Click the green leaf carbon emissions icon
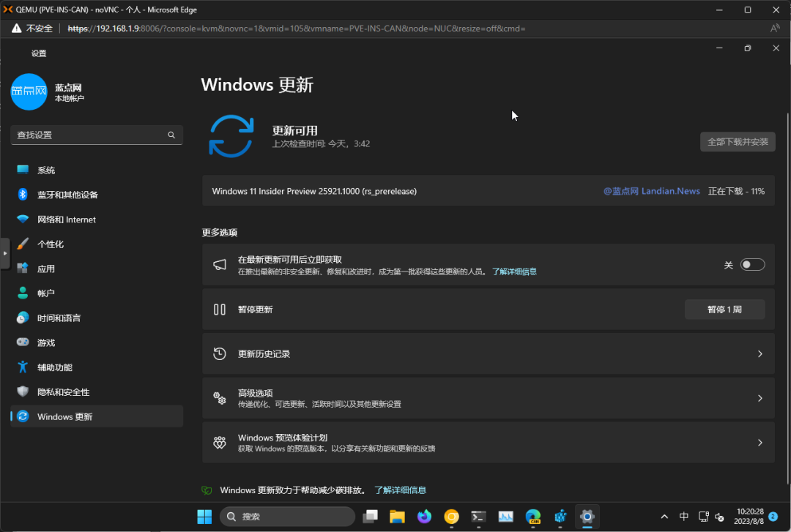 207,490
